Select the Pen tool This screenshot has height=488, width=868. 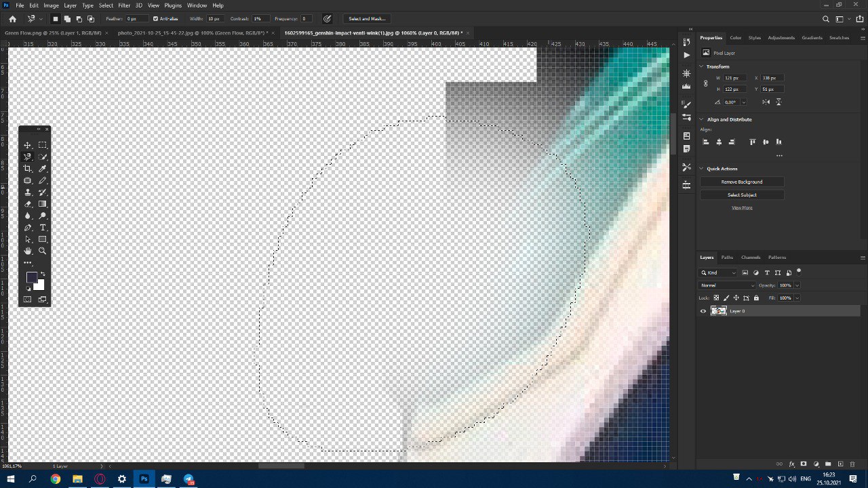[x=28, y=228]
